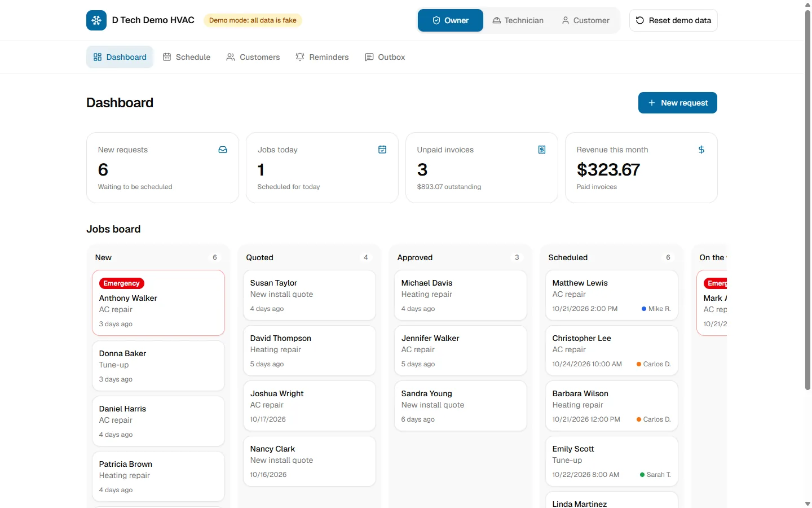Click the shield icon in Owner button
Image resolution: width=812 pixels, height=508 pixels.
436,20
